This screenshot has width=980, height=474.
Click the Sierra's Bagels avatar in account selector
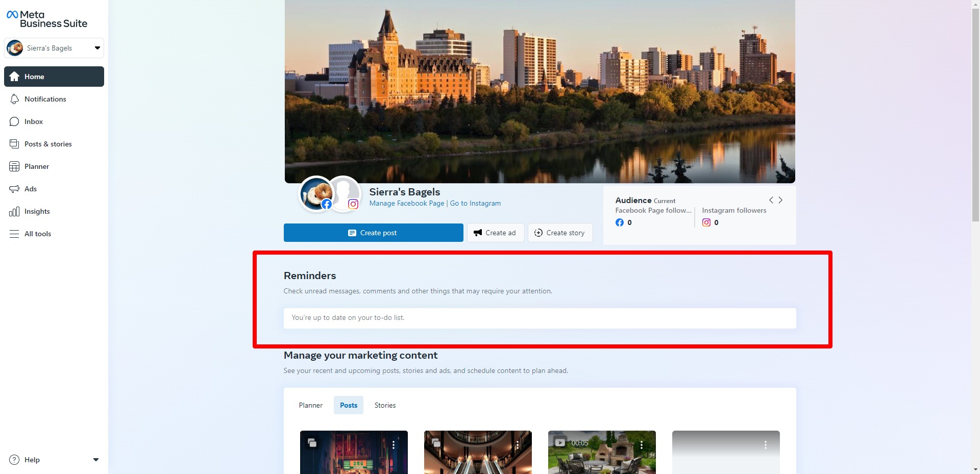pyautogui.click(x=15, y=48)
